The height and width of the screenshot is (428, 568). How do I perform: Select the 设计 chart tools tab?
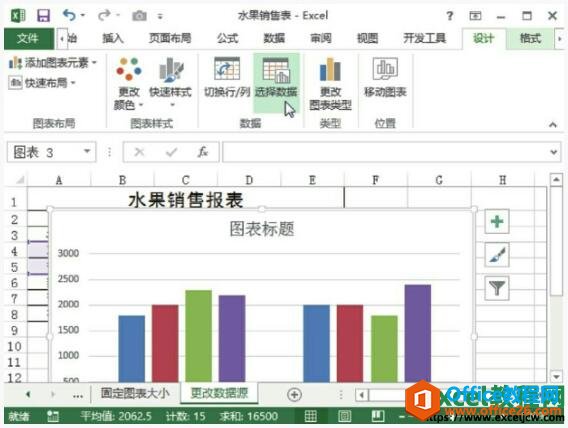tap(484, 39)
